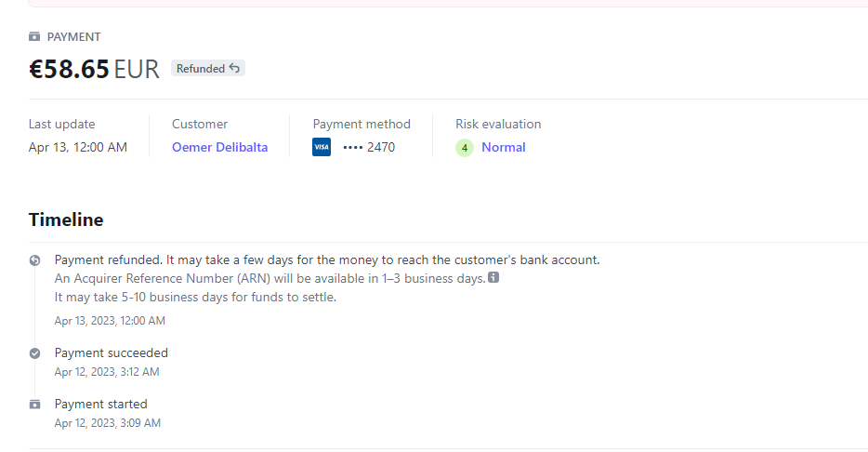
Task: Click the Payment started icon in timeline
Action: tap(35, 405)
